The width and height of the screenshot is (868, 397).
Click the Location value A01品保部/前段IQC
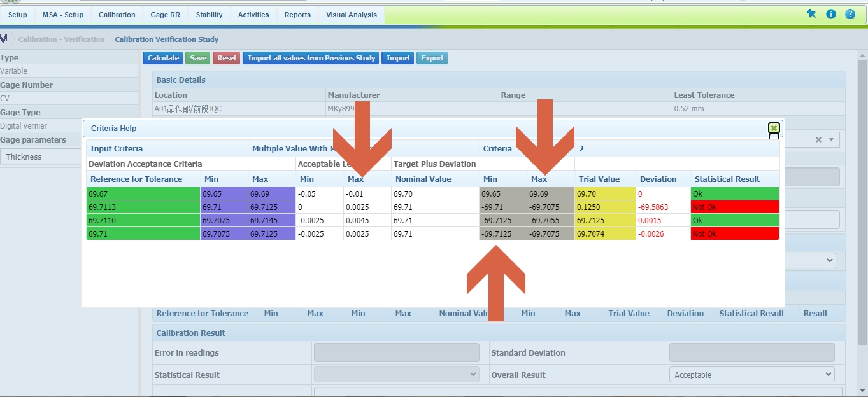(188, 109)
